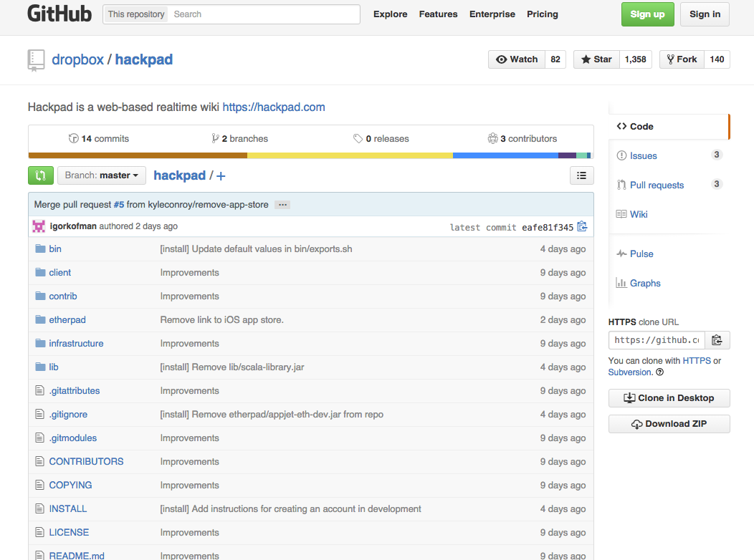Click the yellow segment of language bar
The image size is (754, 560).
350,155
